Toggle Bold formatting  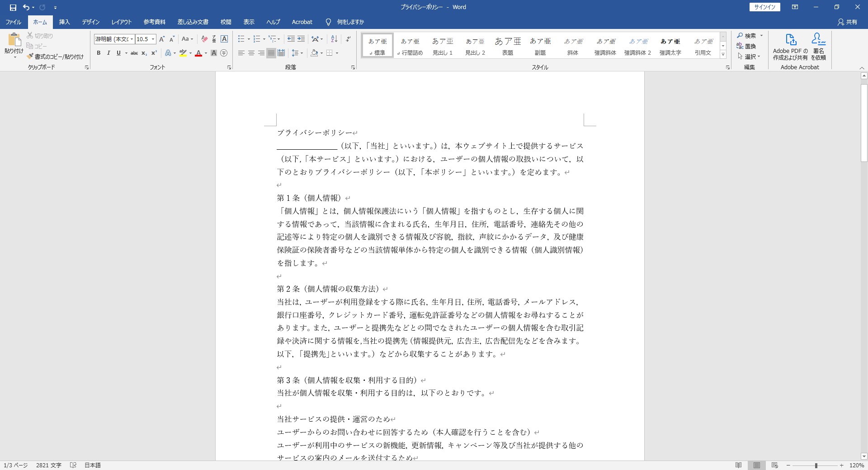coord(99,53)
